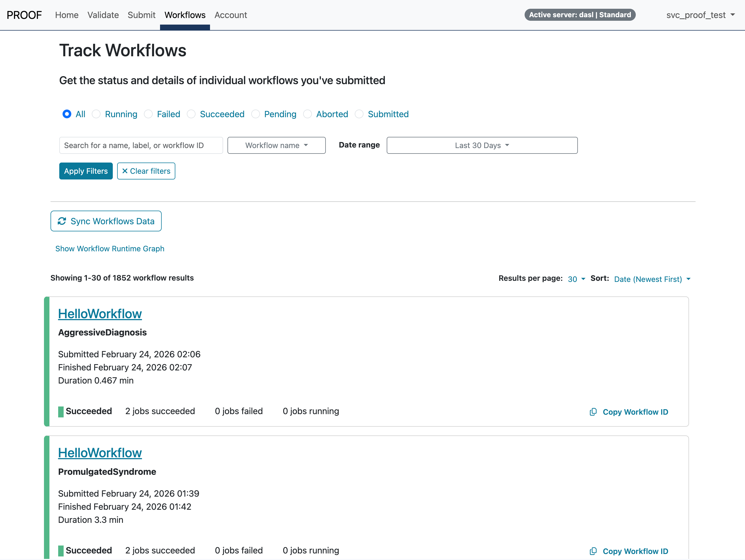
Task: Choose the Aborted workflow filter
Action: (x=308, y=114)
